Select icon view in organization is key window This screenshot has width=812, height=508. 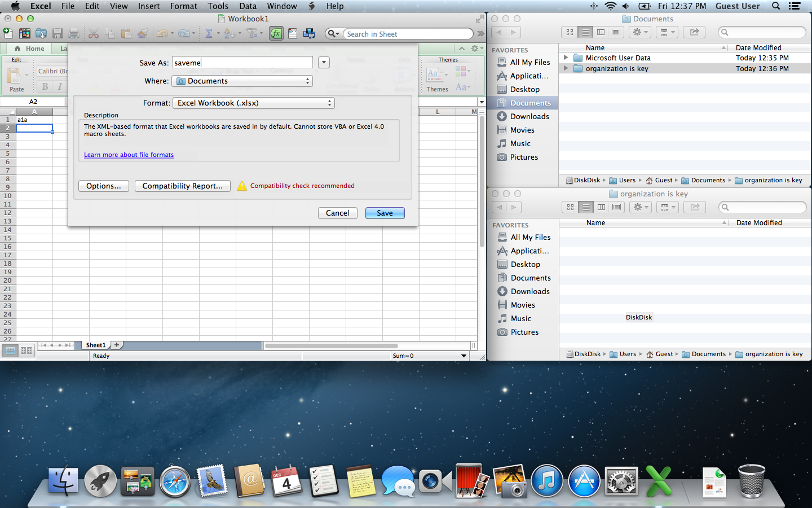pyautogui.click(x=570, y=207)
